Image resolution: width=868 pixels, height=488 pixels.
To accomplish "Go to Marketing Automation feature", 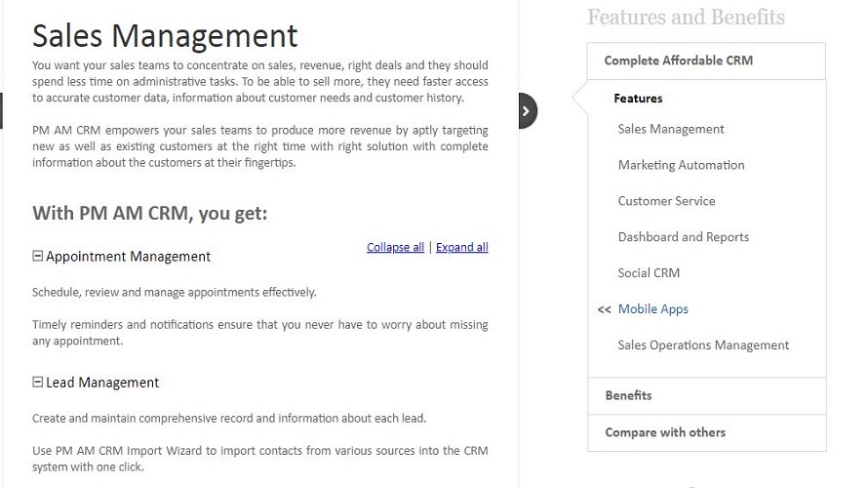I will point(681,165).
